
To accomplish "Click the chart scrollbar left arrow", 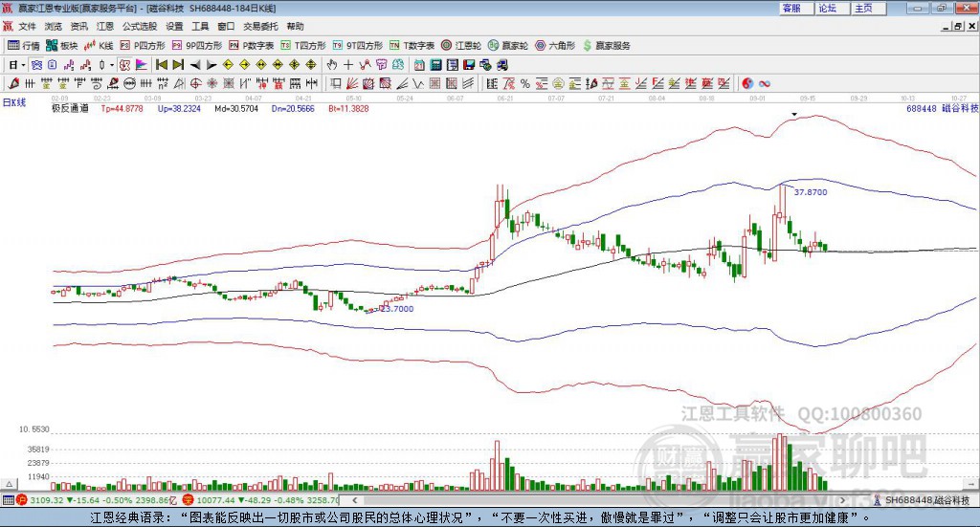I will point(354,500).
